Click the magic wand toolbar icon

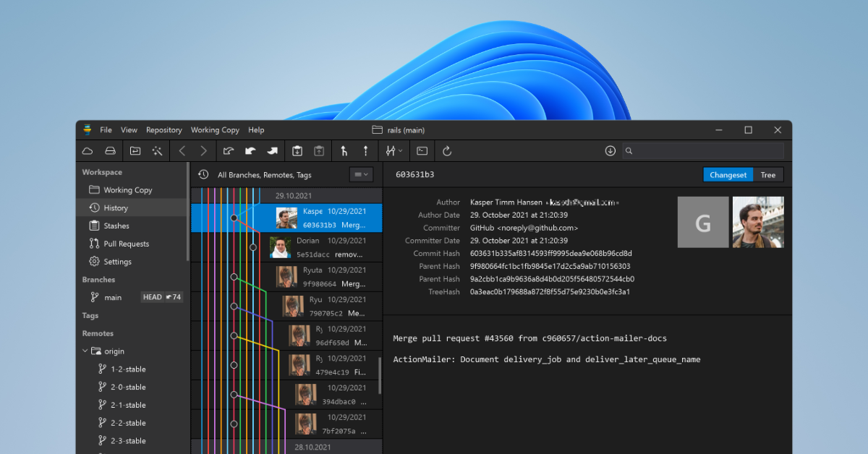pyautogui.click(x=158, y=150)
